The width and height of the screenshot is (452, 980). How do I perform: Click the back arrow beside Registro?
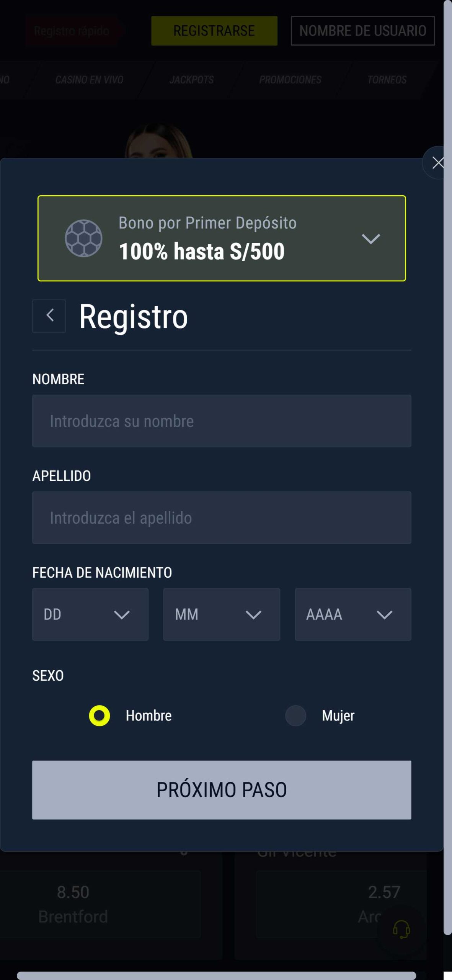(x=49, y=316)
